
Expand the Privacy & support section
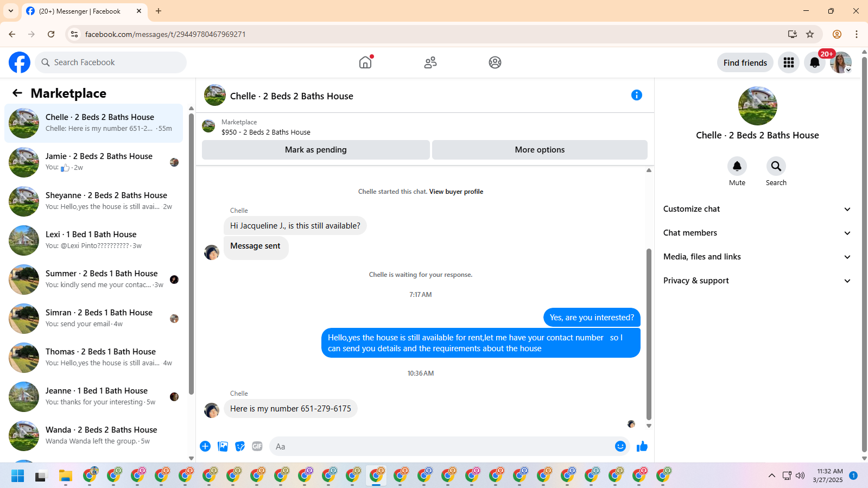[757, 281]
